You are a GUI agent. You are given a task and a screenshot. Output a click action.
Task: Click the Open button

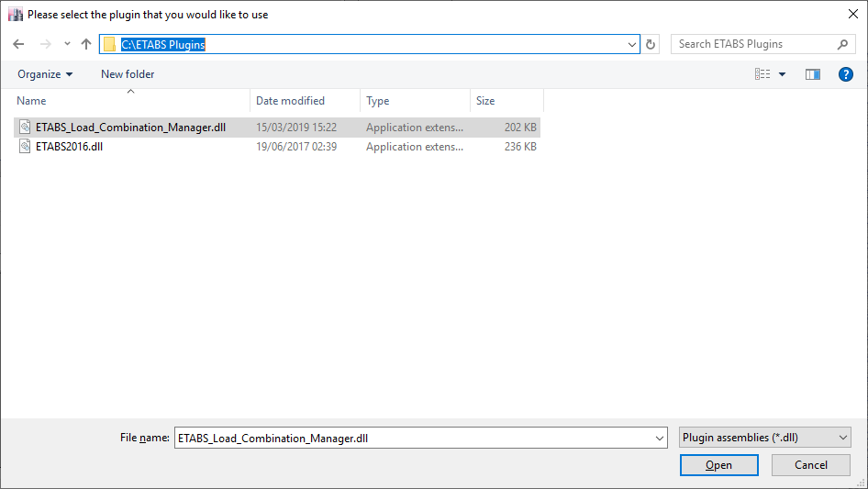click(718, 465)
